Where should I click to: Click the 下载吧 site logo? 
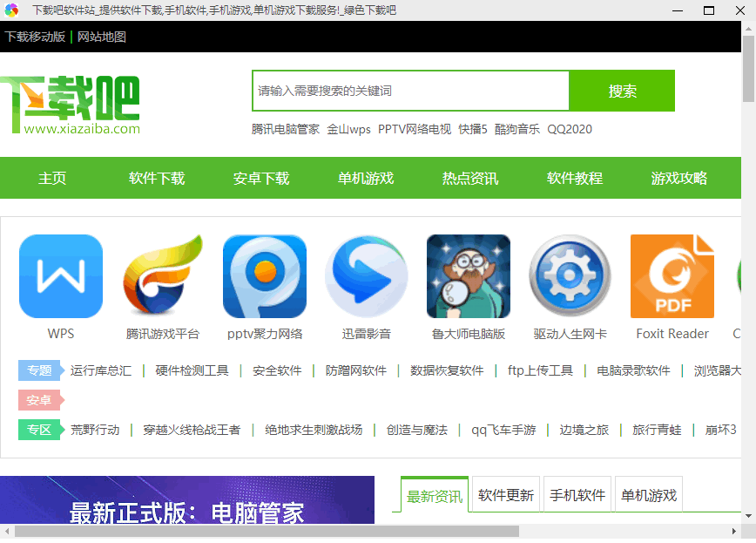coord(71,105)
